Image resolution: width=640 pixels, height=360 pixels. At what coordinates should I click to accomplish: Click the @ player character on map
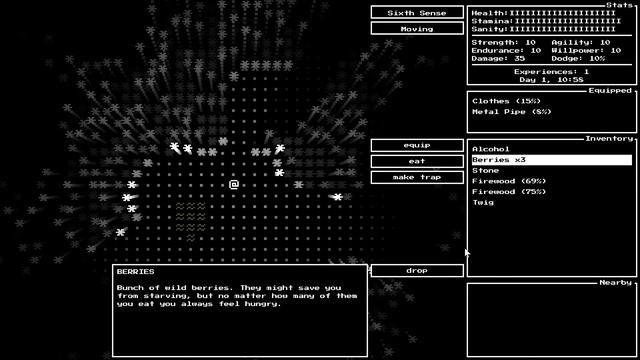coord(234,185)
